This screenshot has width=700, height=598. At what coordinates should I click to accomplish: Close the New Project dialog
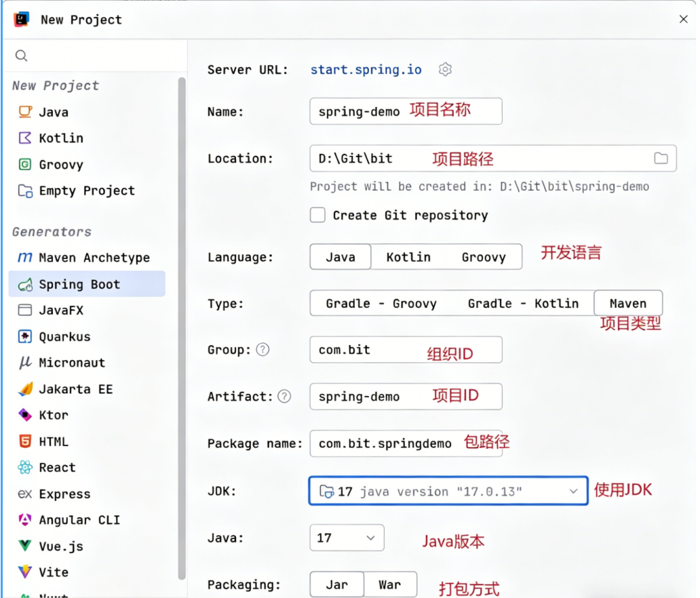[683, 19]
